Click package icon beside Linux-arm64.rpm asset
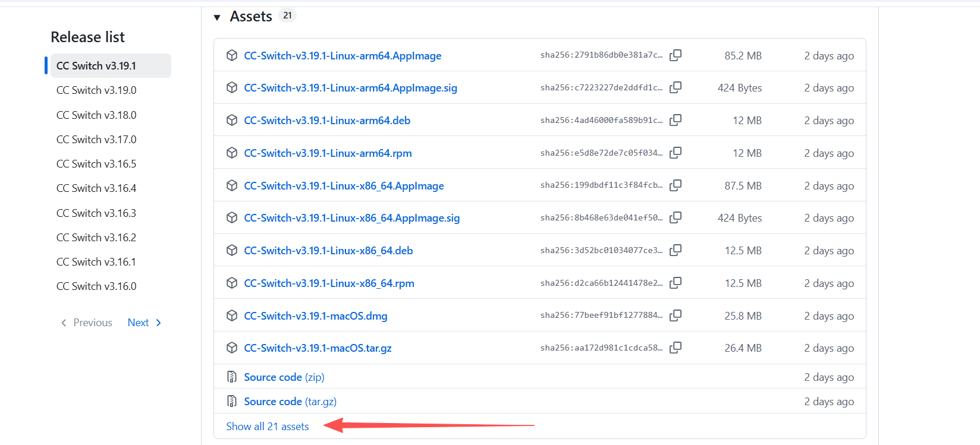Screen dimensions: 980x445 232,153
